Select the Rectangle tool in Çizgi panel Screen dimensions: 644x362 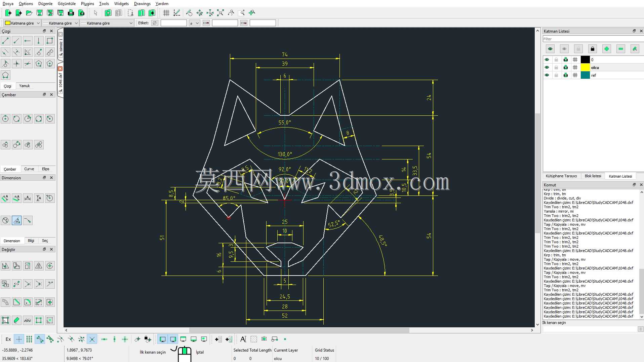(50, 41)
